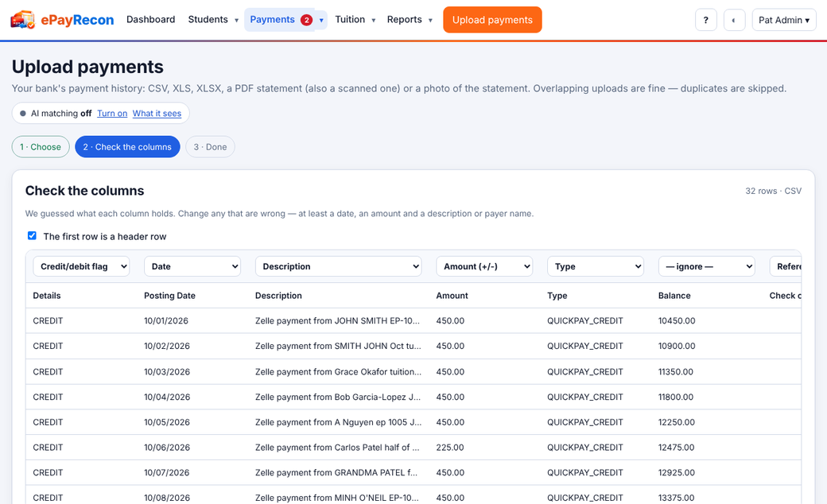The height and width of the screenshot is (504, 827).
Task: Select description 'Zelle payment from Grace Okafor tuition...'
Action: pyautogui.click(x=338, y=372)
